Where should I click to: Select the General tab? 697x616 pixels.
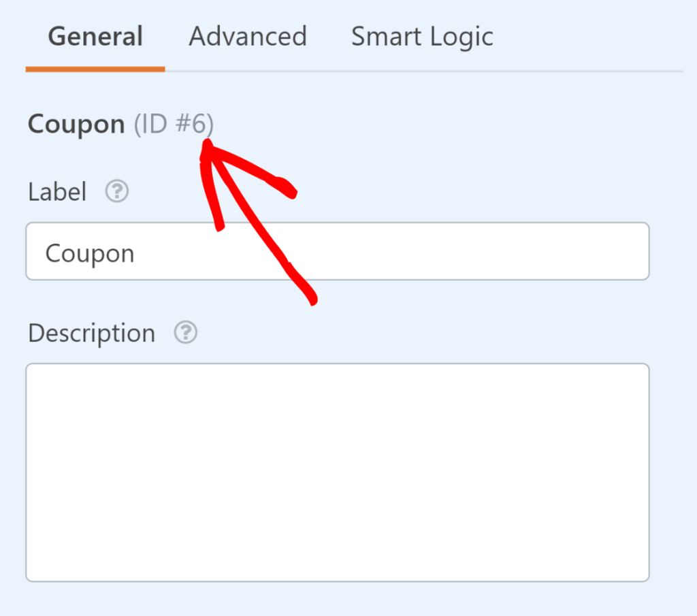(x=95, y=37)
